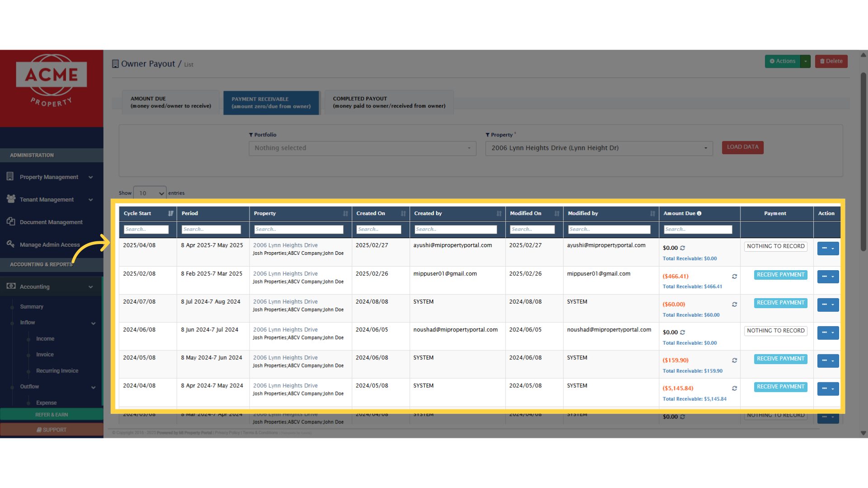The width and height of the screenshot is (868, 488).
Task: Click the Owner Payout page title icon
Action: pyautogui.click(x=115, y=64)
